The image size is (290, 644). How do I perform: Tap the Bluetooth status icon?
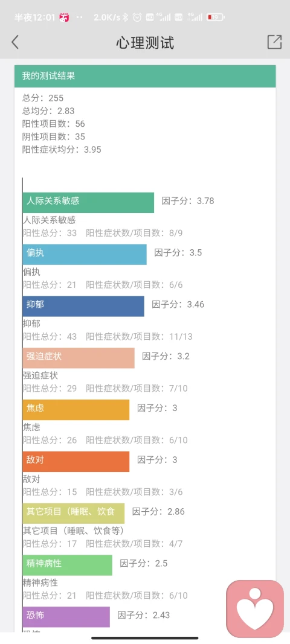pyautogui.click(x=126, y=18)
